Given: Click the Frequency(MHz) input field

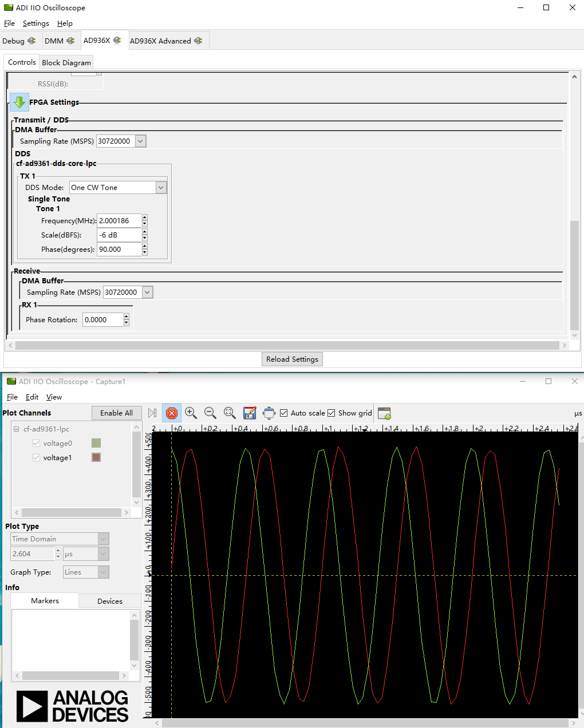Looking at the screenshot, I should coord(119,221).
